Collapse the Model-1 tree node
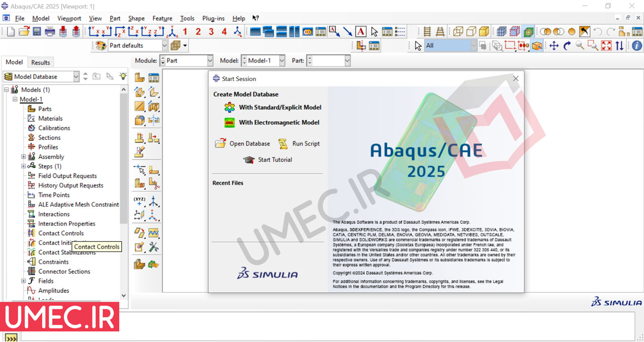Screen dimensions: 644x342 (x=15, y=99)
